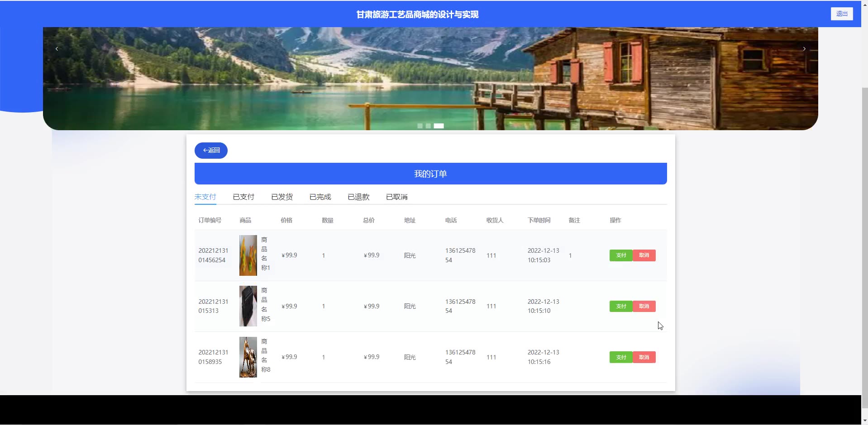Click scrollbar down arrow
Image resolution: width=868 pixels, height=425 pixels.
click(x=865, y=421)
